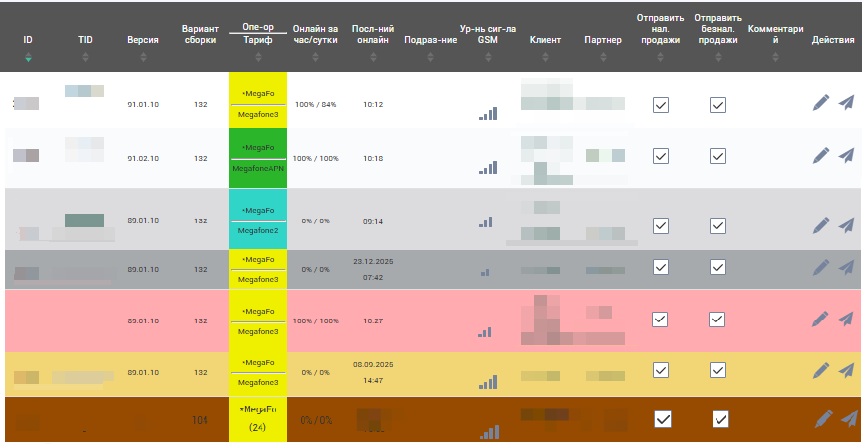867x444 pixels.
Task: Click the Тариф header link
Action: (x=258, y=42)
